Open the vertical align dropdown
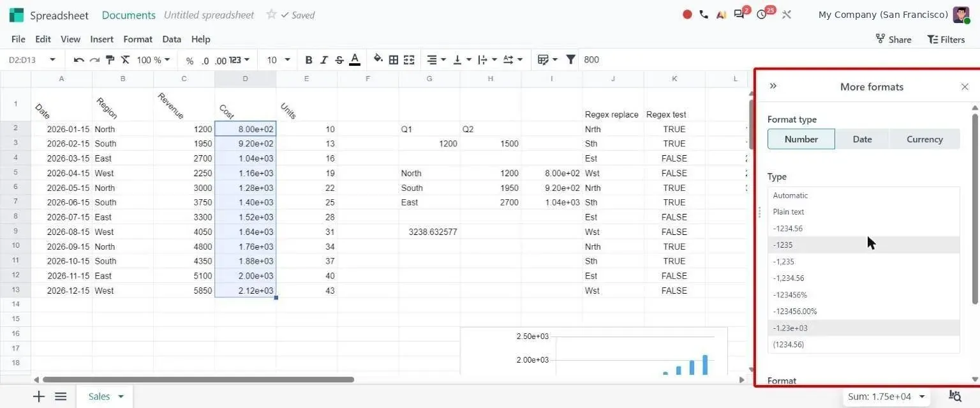 pos(462,60)
